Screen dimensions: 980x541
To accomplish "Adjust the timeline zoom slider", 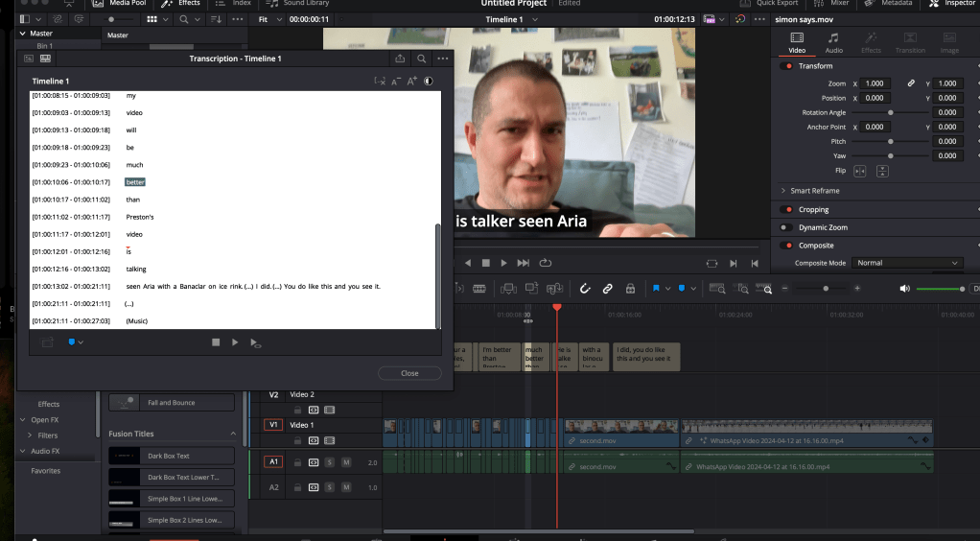I will (x=826, y=289).
